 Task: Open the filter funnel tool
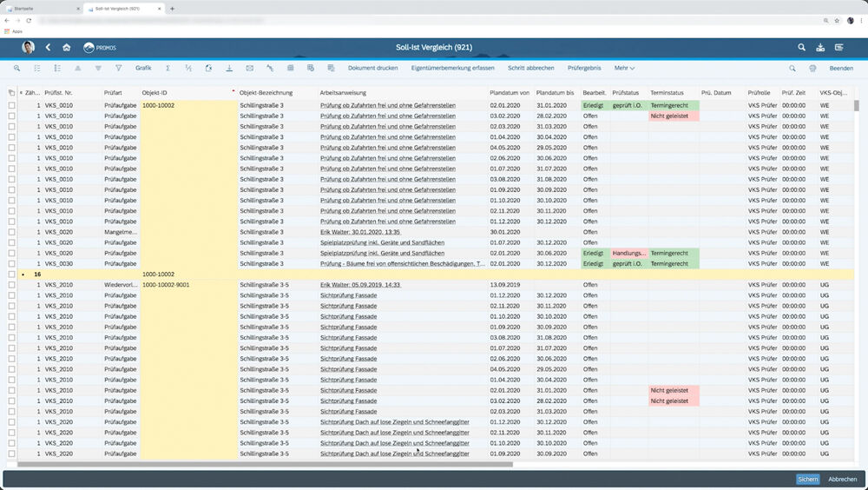pyautogui.click(x=118, y=68)
